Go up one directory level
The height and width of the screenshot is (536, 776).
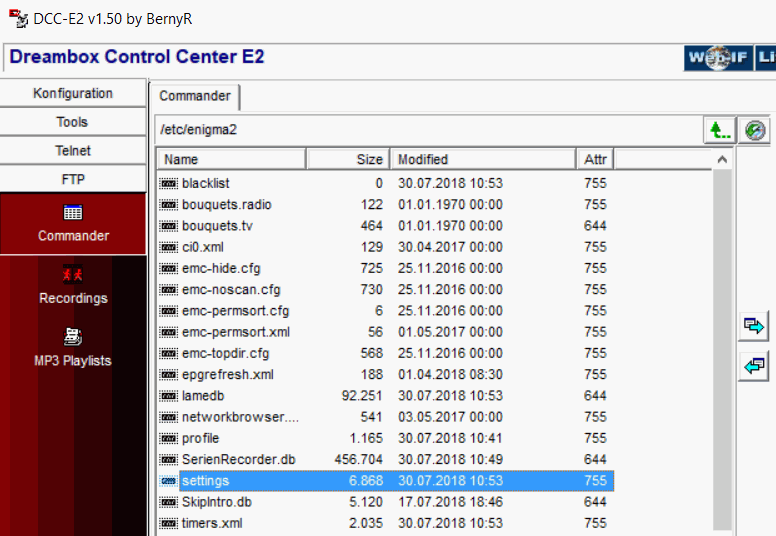720,131
